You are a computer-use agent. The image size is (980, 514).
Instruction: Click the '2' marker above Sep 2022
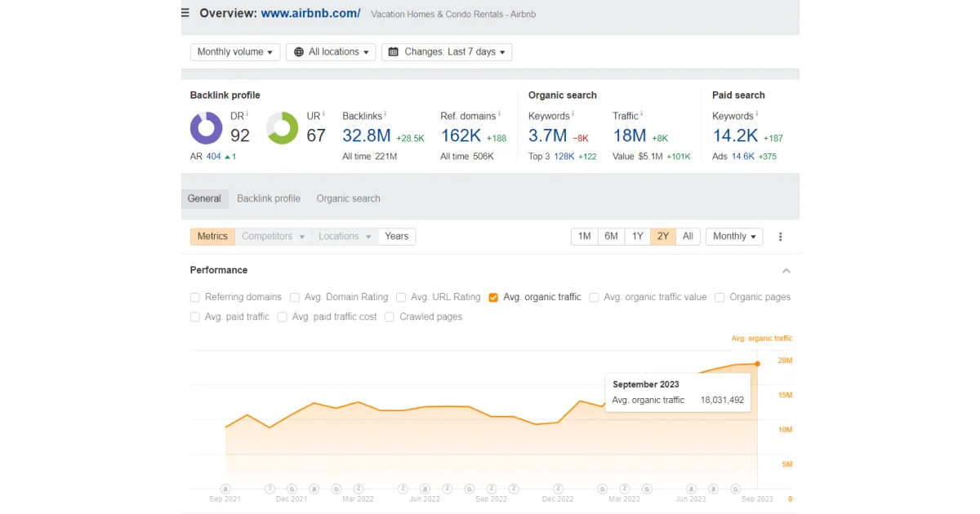pyautogui.click(x=491, y=489)
